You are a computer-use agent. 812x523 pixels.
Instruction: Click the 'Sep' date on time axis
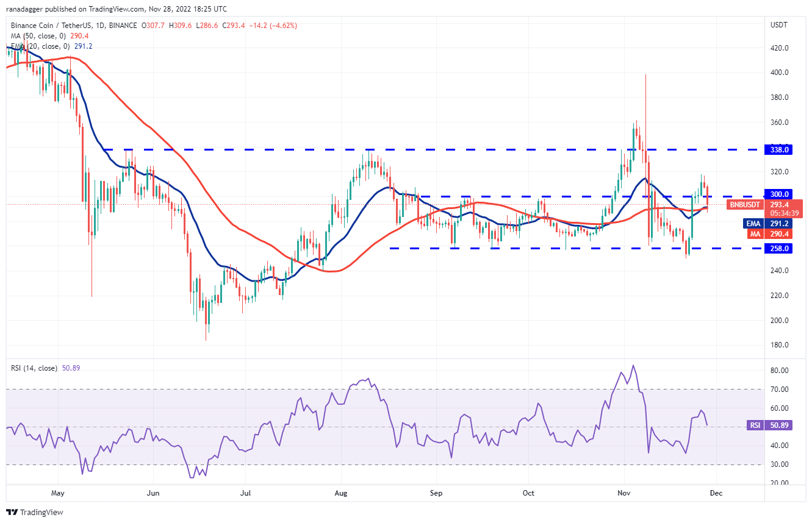[x=436, y=493]
